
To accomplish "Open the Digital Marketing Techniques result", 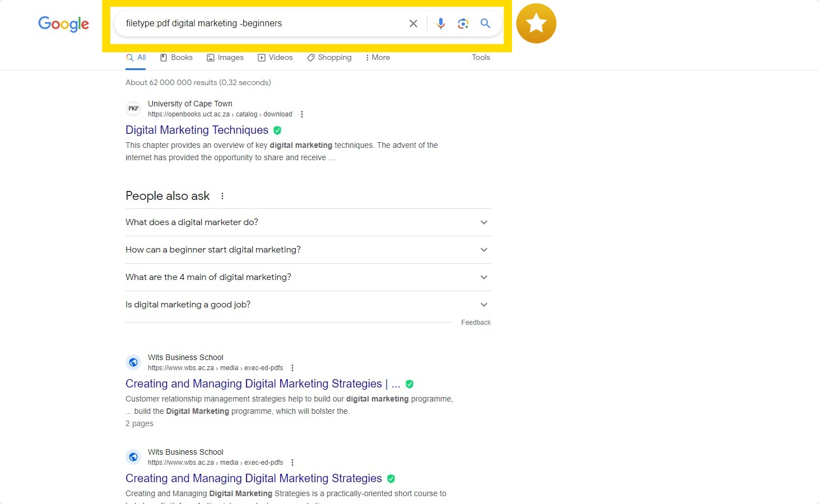I will tap(197, 130).
